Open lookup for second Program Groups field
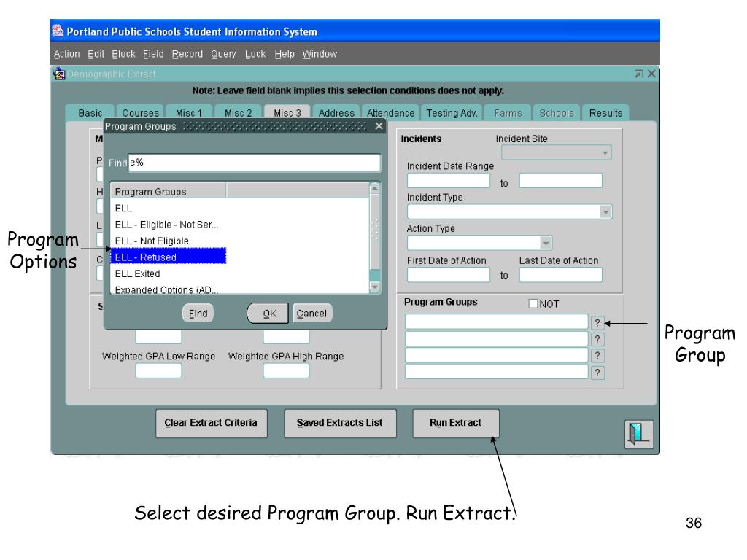This screenshot has height=560, width=747. [597, 339]
